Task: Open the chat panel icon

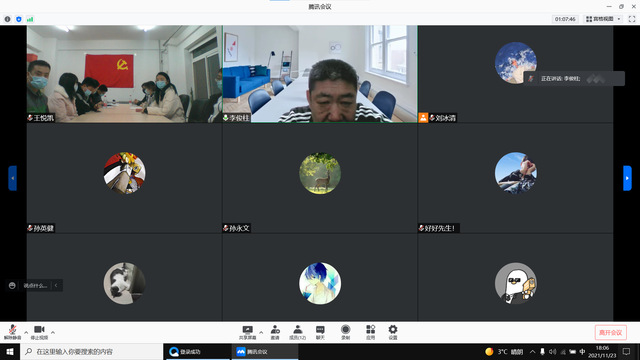Action: 320,332
